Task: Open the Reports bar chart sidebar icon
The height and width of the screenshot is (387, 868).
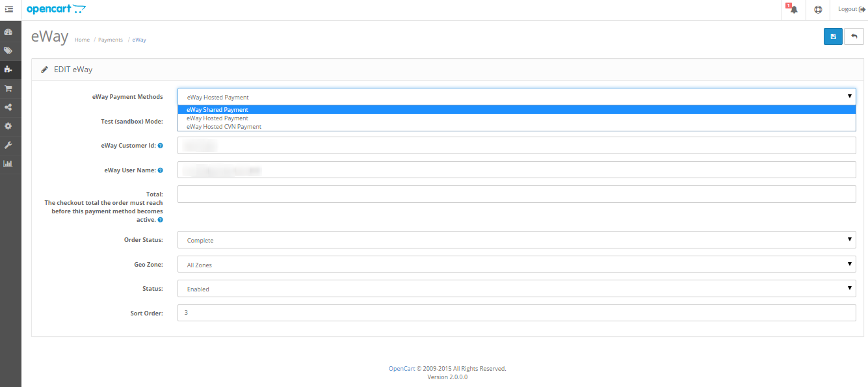Action: point(8,164)
